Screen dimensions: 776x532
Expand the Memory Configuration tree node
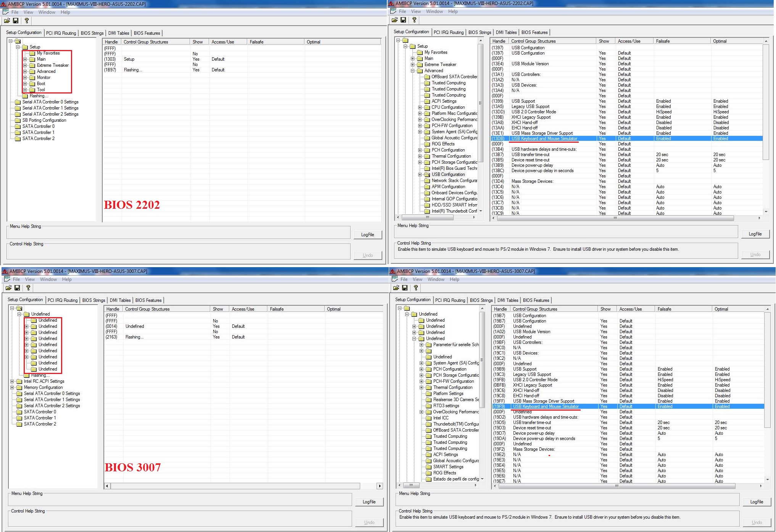(12, 387)
